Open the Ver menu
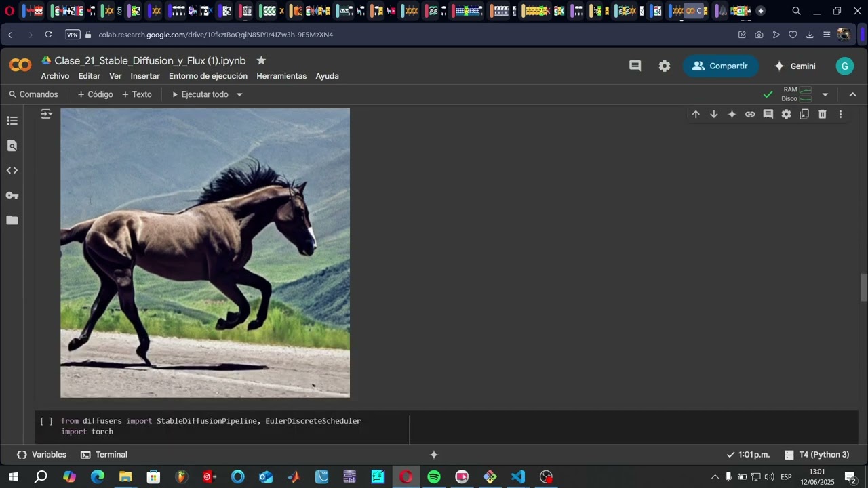Screen dimensions: 868x488 115,76
